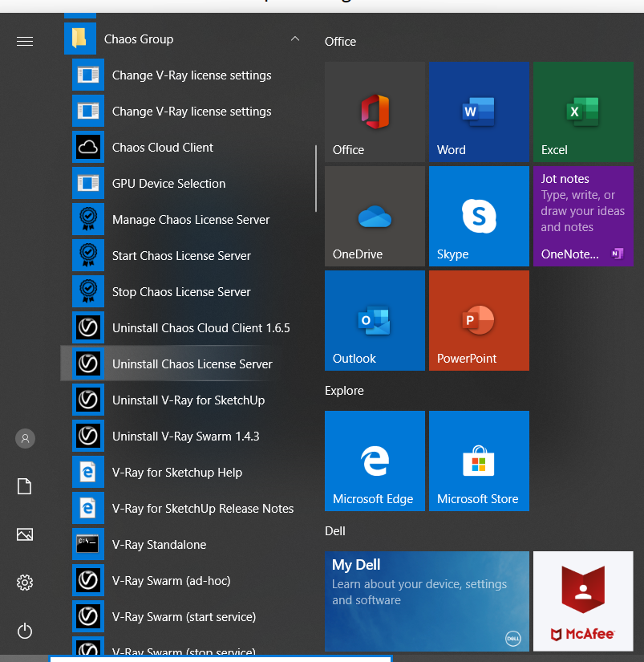644x662 pixels.
Task: Open Settings gear in the sidebar
Action: click(25, 583)
